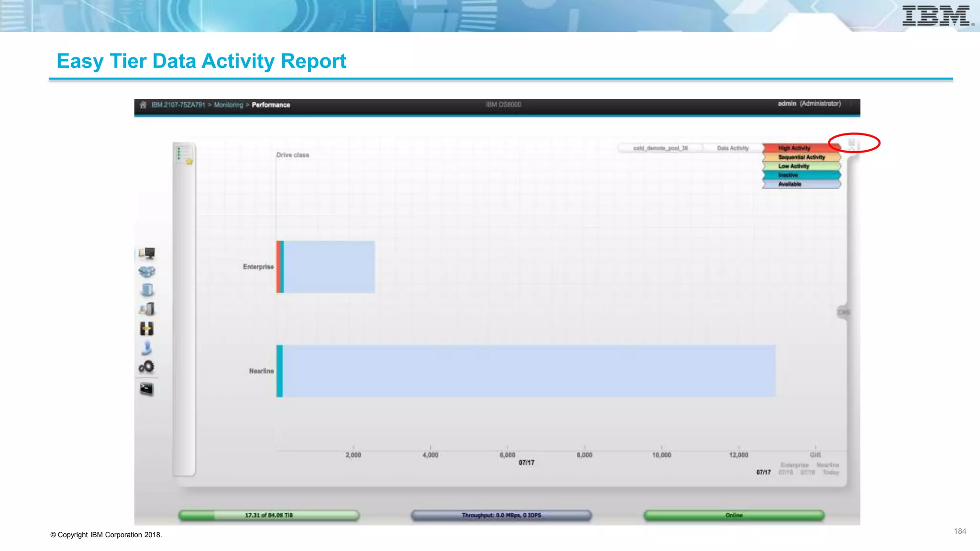The image size is (980, 551).
Task: Click the Throughput status bar
Action: point(501,515)
